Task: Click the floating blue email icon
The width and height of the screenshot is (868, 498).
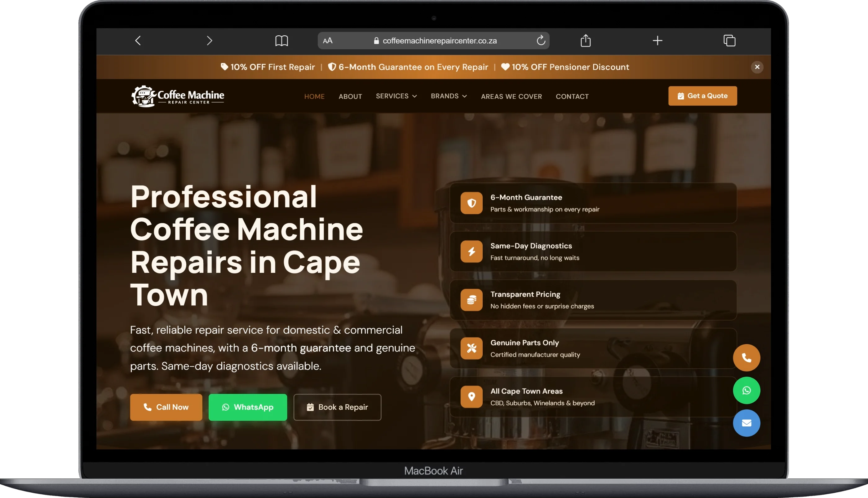Action: 746,423
